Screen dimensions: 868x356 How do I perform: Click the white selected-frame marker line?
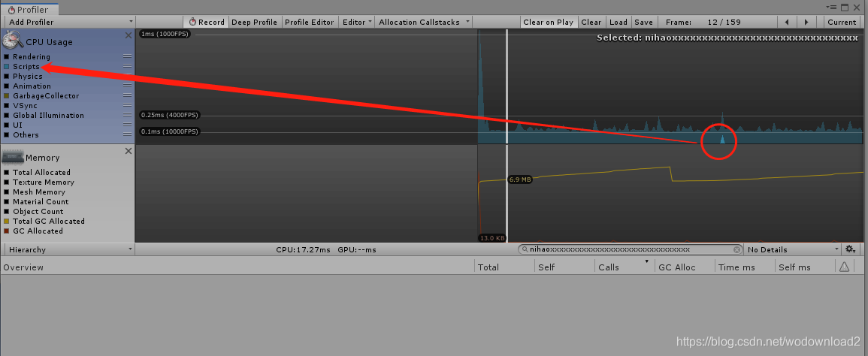click(x=507, y=136)
